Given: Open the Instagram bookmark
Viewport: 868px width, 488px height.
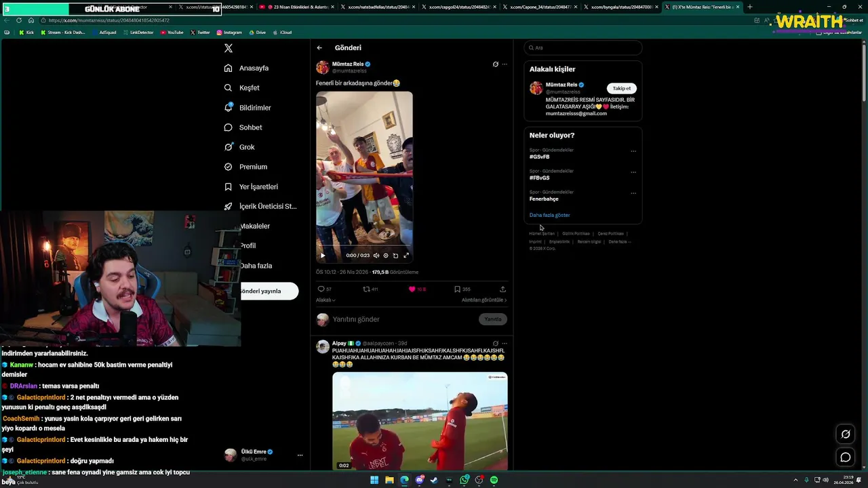Looking at the screenshot, I should [x=229, y=33].
